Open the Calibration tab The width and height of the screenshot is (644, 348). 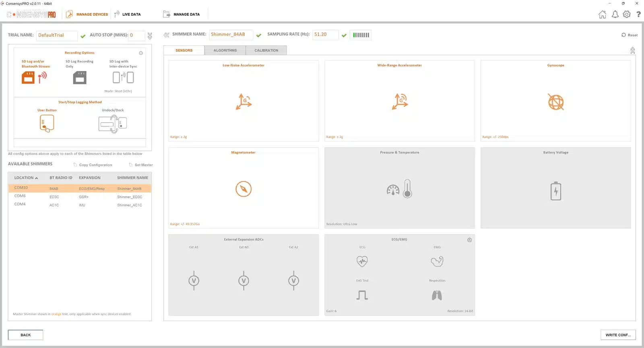266,50
